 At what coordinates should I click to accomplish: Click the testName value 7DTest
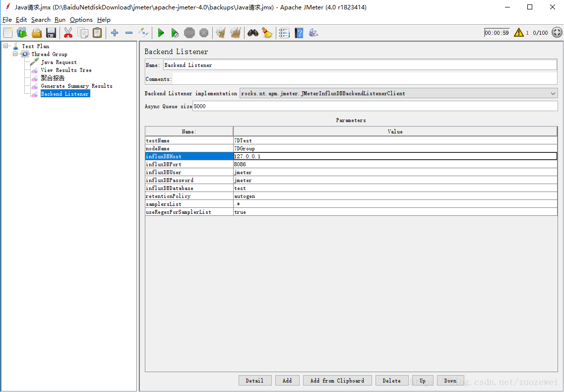(395, 140)
